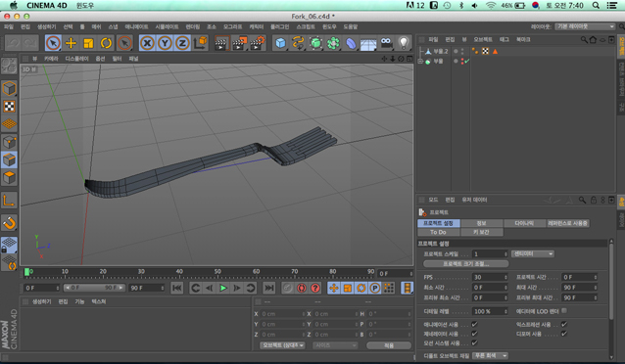
Task: Add a cube primitive object
Action: click(280, 43)
